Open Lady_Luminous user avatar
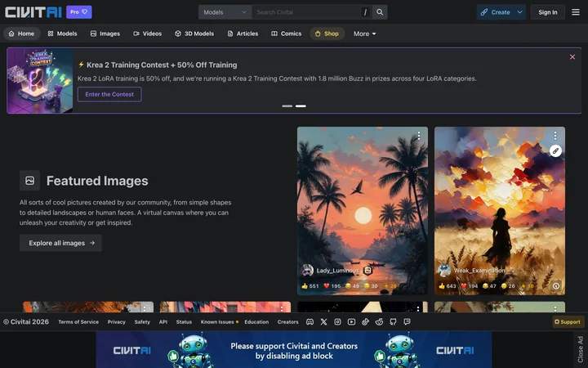Viewport: 588px width, 368px height. (307, 271)
